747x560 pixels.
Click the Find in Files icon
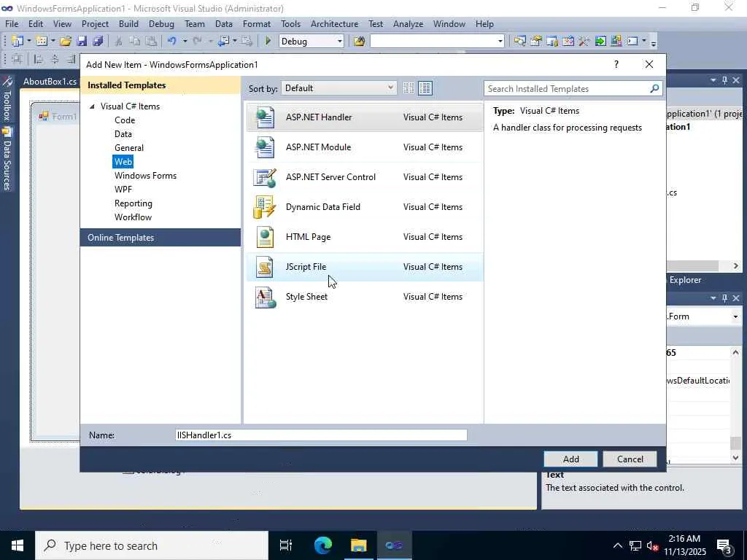359,41
